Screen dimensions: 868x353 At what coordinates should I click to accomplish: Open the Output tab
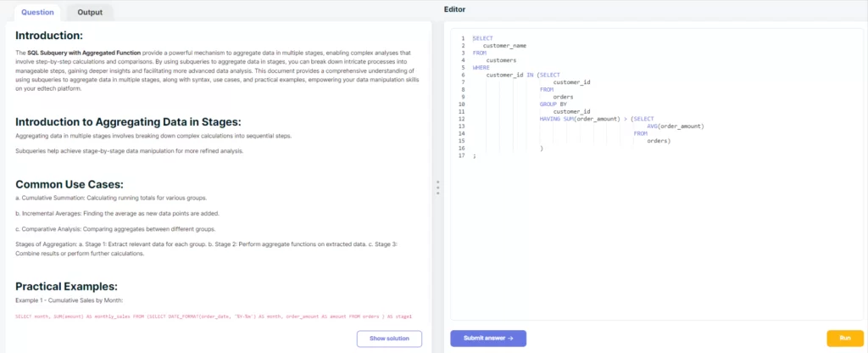90,12
